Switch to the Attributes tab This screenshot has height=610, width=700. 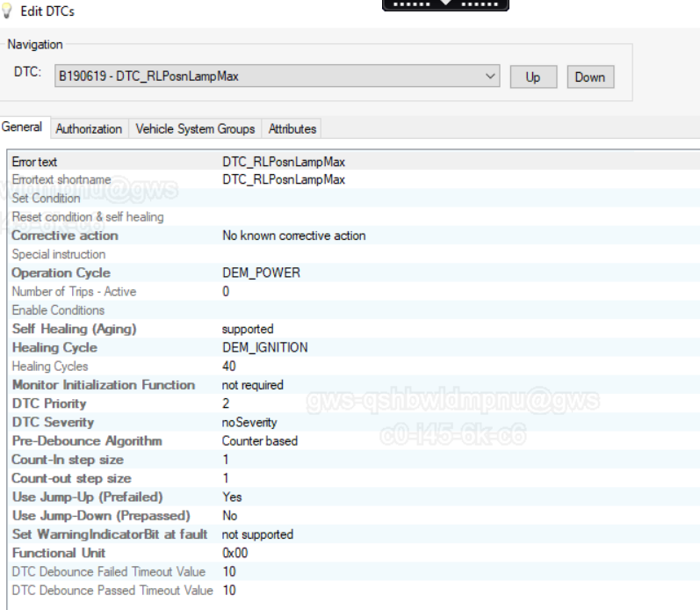(x=292, y=129)
